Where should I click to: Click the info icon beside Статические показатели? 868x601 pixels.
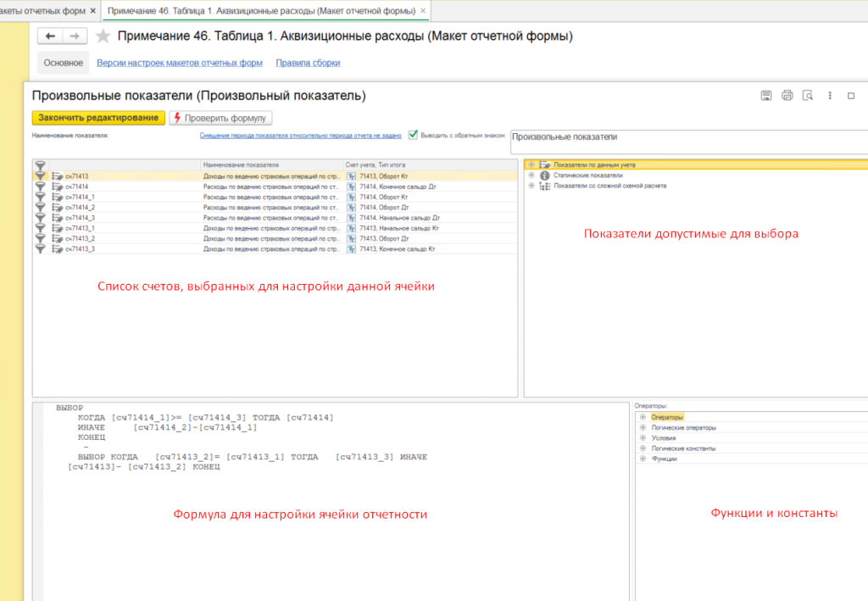[x=544, y=175]
